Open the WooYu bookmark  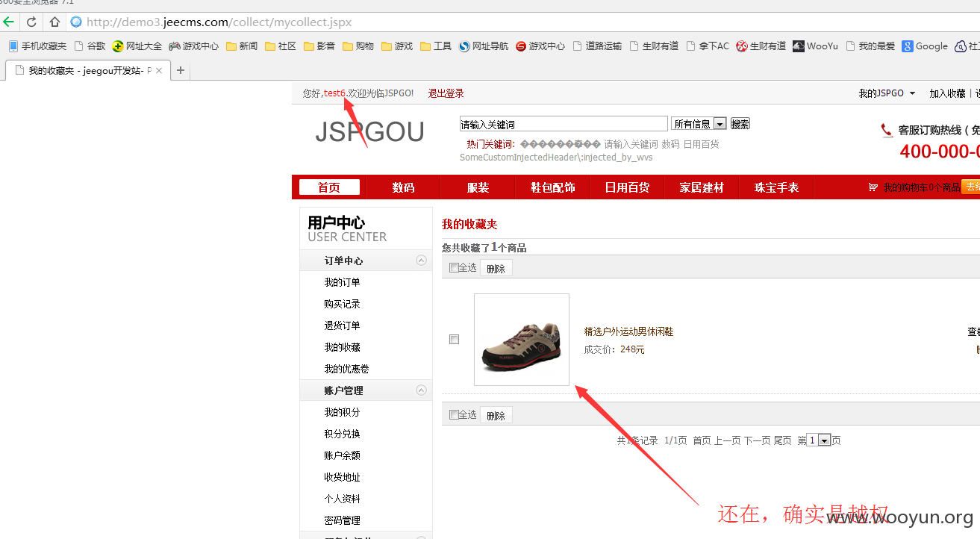pos(815,46)
